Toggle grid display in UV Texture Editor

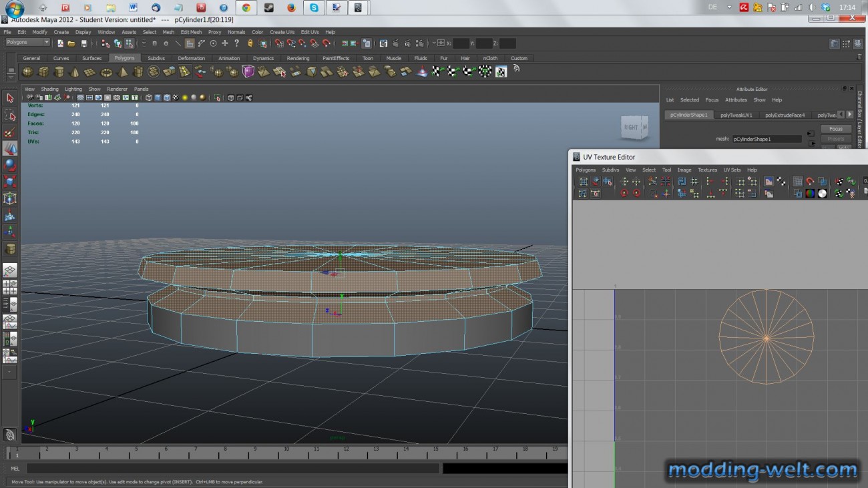(798, 182)
